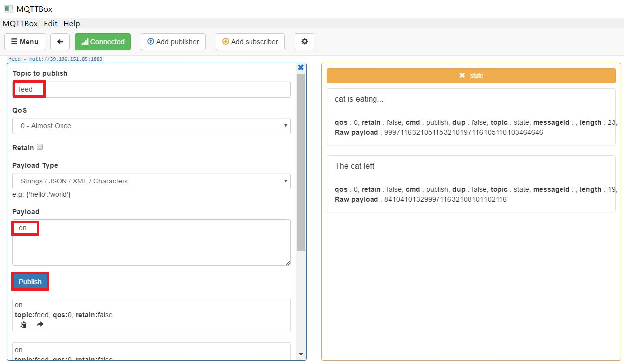Click the first history entry topic:feed text
The image size is (624, 364).
point(31,315)
